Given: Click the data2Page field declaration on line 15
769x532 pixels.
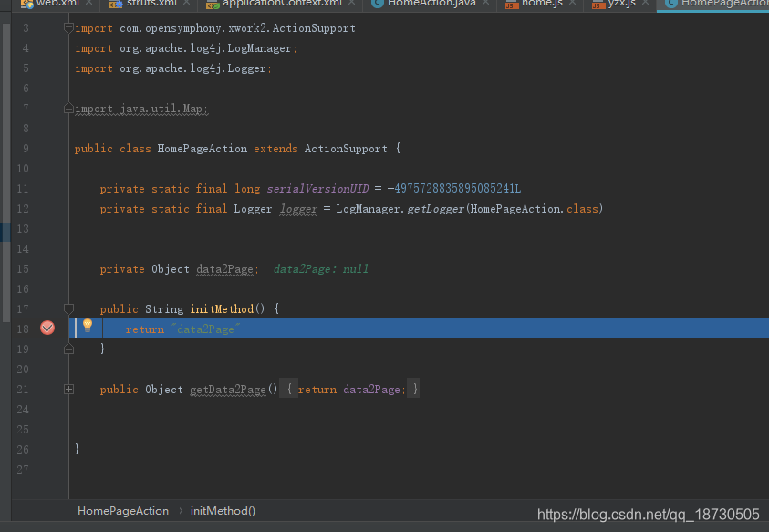Looking at the screenshot, I should tap(224, 269).
